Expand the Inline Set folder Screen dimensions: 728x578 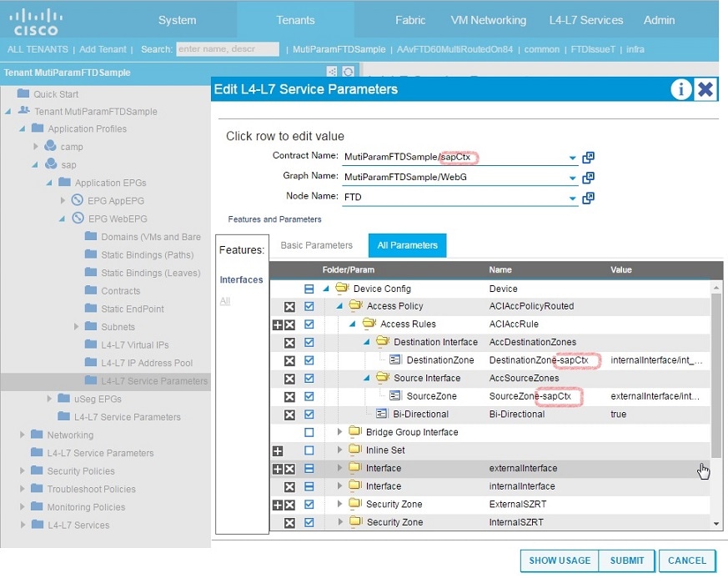[340, 450]
